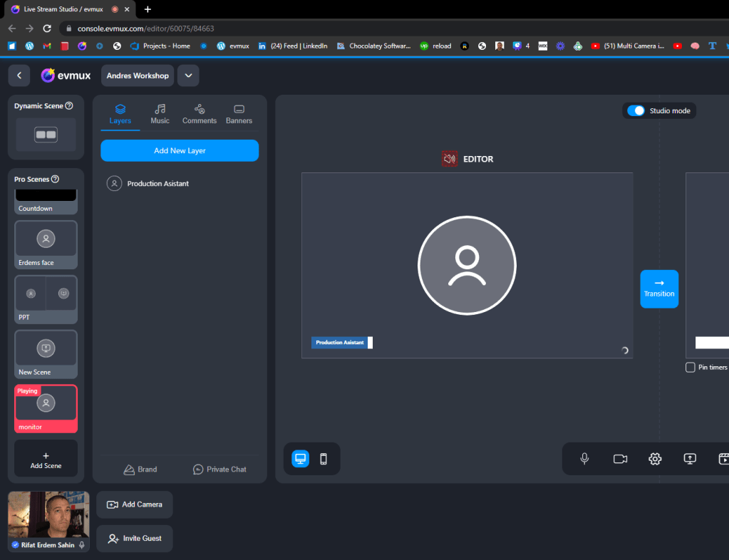Image resolution: width=729 pixels, height=560 pixels.
Task: Switch to the Music tab
Action: tap(160, 114)
